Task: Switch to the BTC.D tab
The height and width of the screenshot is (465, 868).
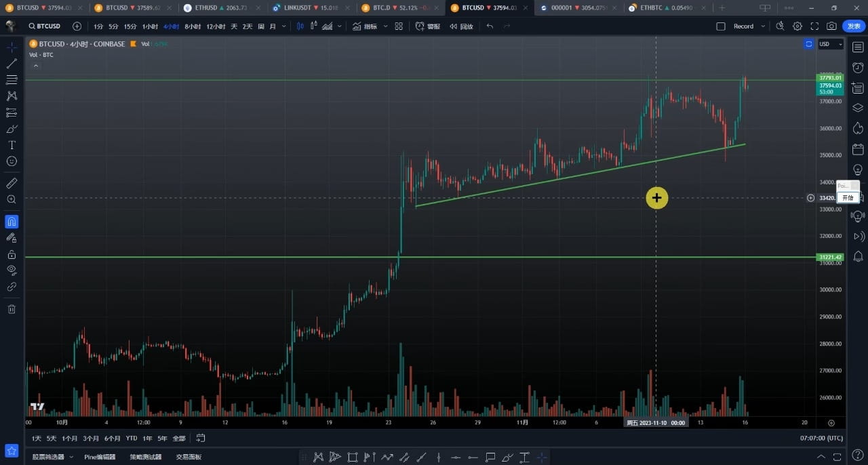Action: 399,7
